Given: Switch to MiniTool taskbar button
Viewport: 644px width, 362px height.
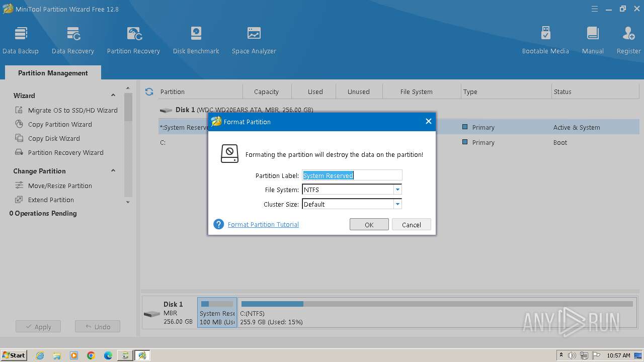Looking at the screenshot, I should point(142,355).
